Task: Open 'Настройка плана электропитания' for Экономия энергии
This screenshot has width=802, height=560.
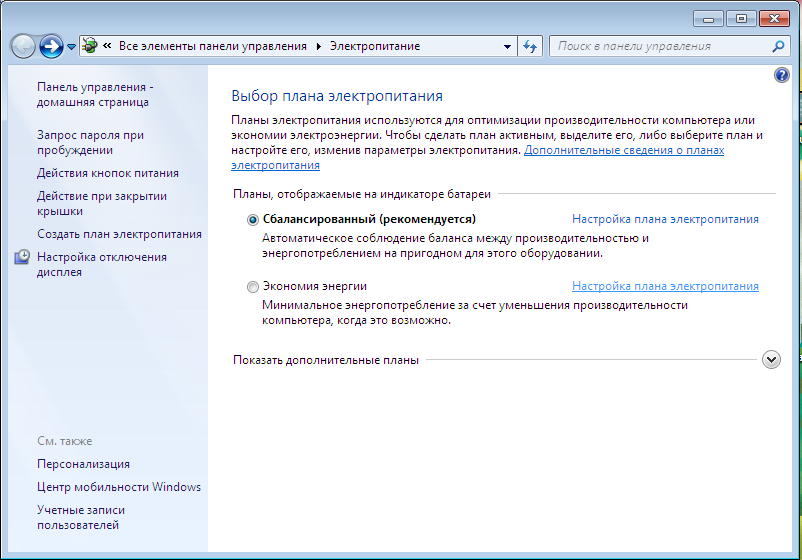Action: (x=665, y=286)
